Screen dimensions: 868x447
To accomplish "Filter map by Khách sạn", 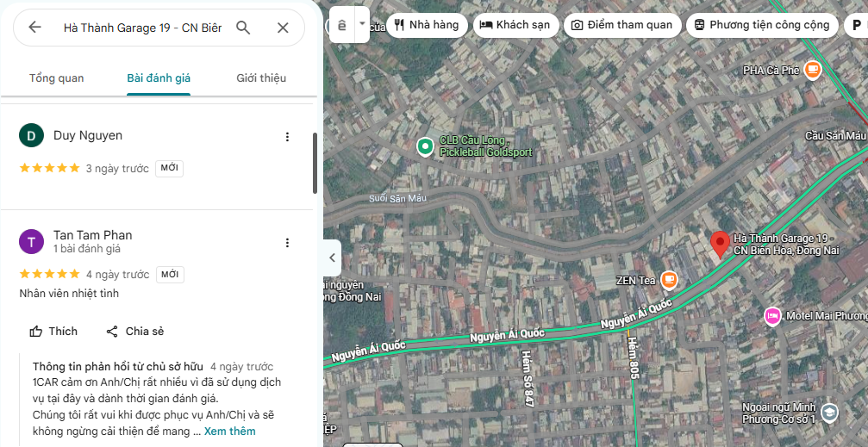I will [516, 25].
